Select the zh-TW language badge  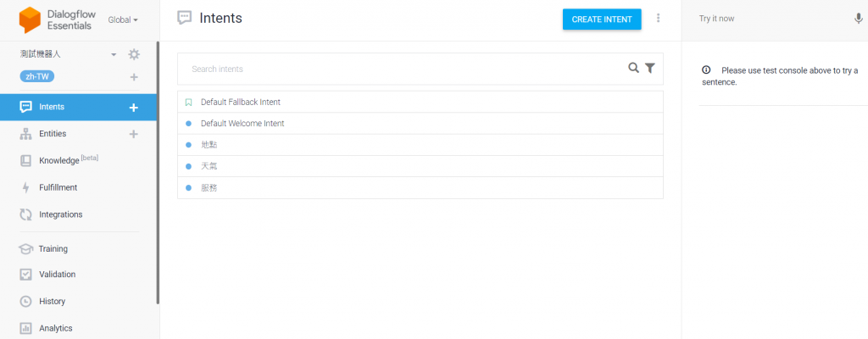pyautogui.click(x=37, y=76)
